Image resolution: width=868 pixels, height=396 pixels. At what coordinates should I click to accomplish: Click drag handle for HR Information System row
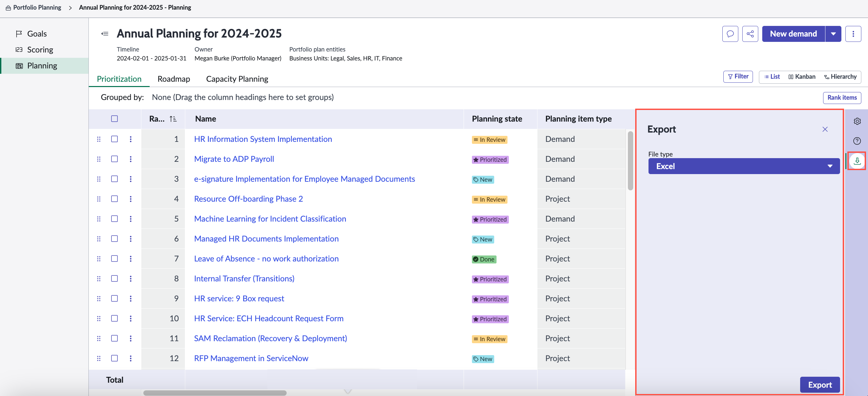[98, 139]
